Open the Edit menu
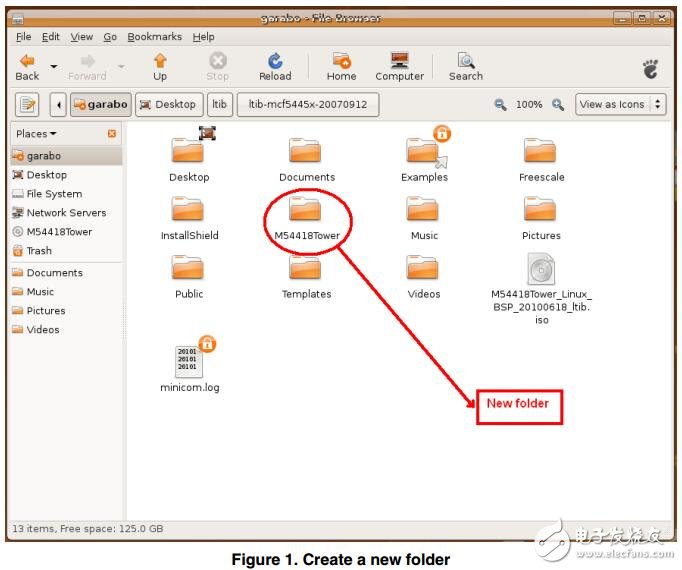 [x=50, y=37]
